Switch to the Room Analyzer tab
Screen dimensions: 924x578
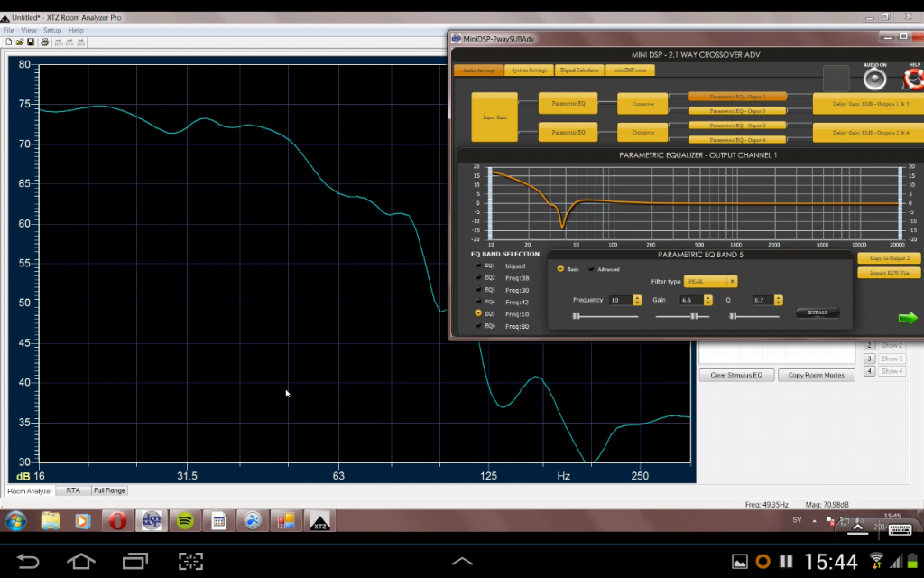coord(30,490)
